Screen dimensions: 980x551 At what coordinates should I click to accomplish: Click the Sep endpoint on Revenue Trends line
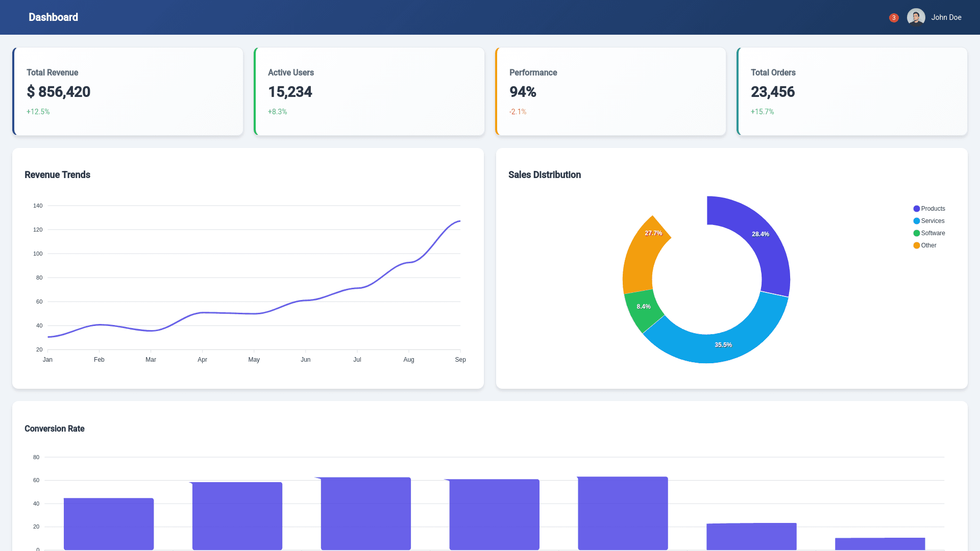[x=460, y=221]
